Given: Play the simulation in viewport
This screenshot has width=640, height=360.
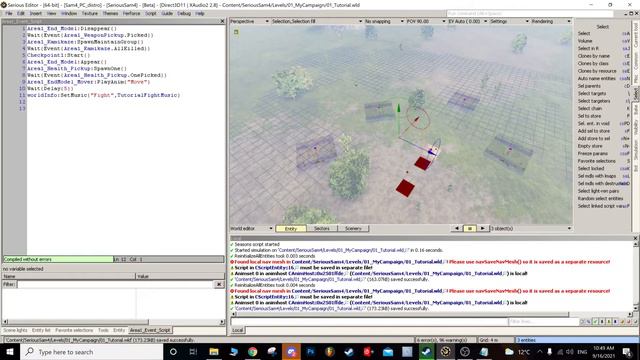Looking at the screenshot, I should coord(482,229).
